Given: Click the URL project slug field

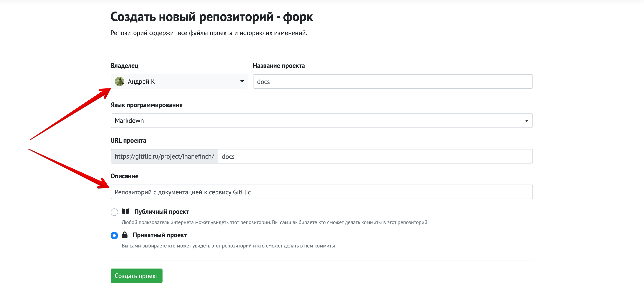Looking at the screenshot, I should pos(375,156).
